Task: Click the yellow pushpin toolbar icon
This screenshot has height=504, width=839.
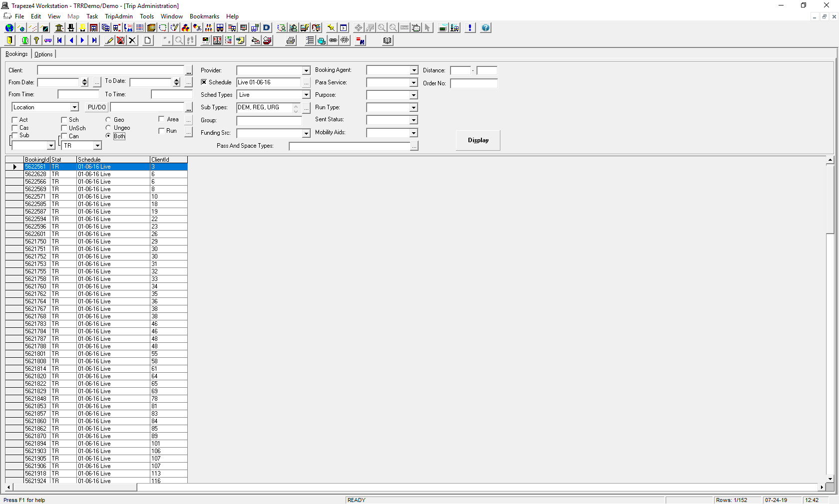Action: [x=331, y=28]
